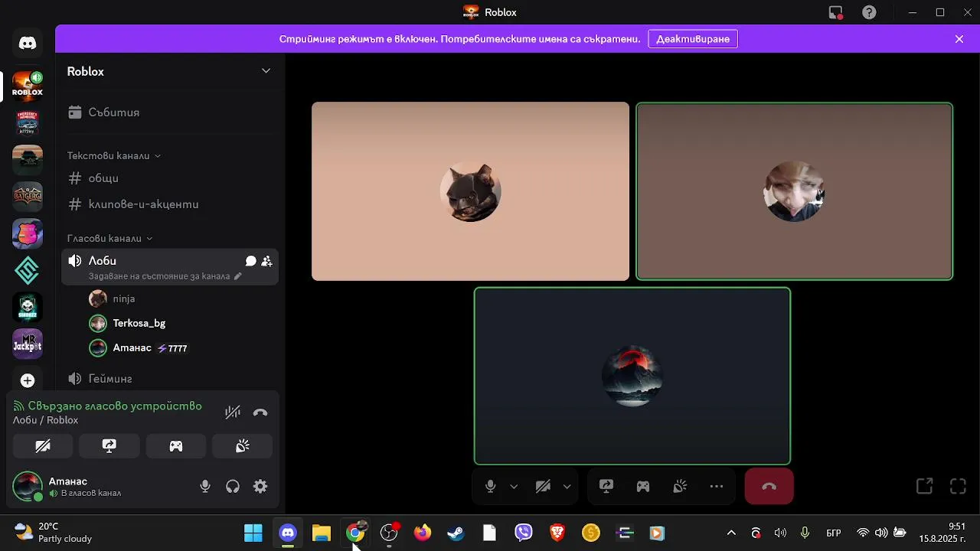Share your screen from sidebar panel
980x551 pixels.
click(x=109, y=446)
